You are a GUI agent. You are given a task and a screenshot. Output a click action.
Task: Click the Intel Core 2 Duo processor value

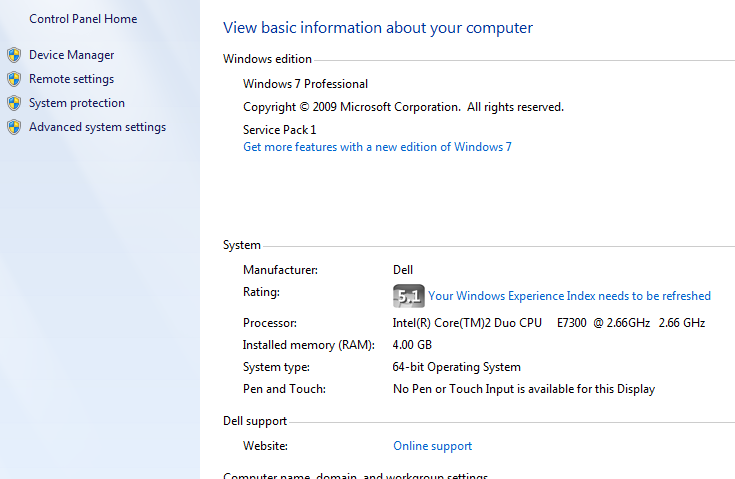point(548,323)
